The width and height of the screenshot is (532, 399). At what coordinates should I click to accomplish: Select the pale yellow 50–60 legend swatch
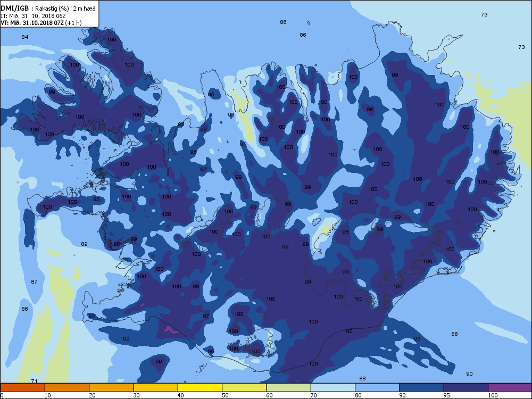click(x=244, y=387)
